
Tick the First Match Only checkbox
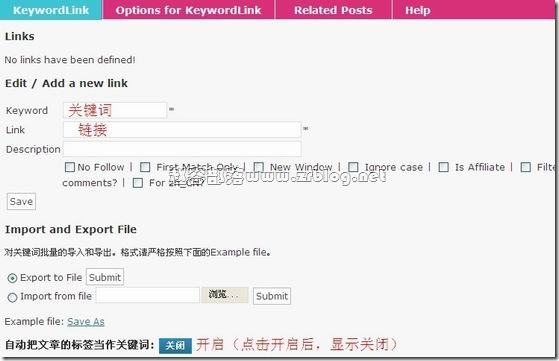pyautogui.click(x=145, y=167)
